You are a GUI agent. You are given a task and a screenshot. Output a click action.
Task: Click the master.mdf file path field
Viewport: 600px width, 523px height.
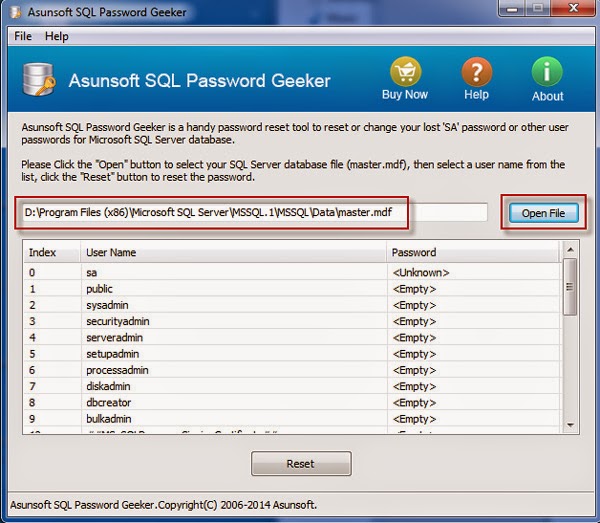(255, 212)
